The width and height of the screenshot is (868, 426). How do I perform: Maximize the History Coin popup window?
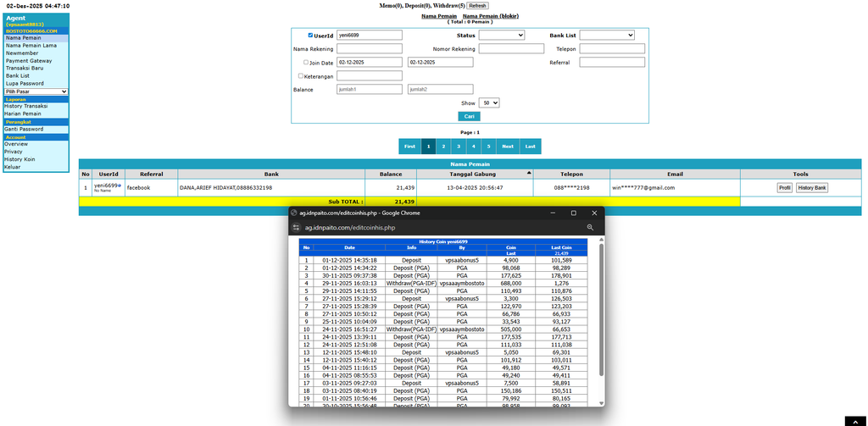574,213
